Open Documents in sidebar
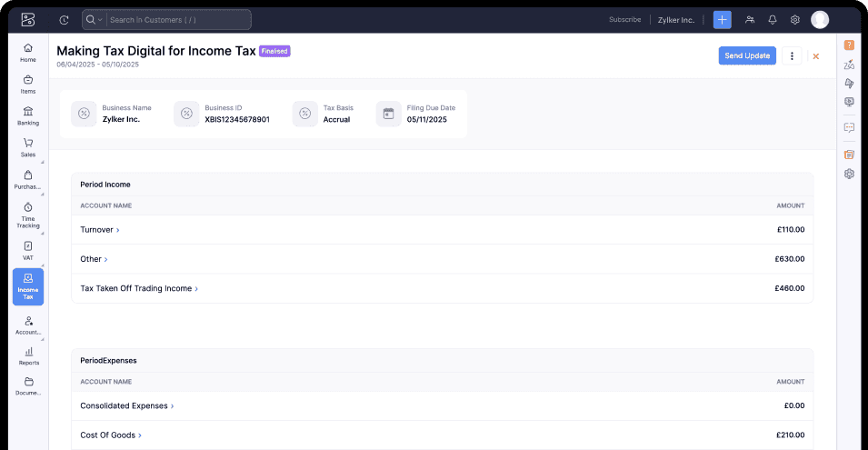868x450 pixels. click(28, 386)
